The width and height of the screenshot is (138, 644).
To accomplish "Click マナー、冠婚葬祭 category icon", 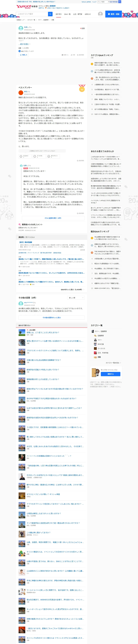I will point(93,331).
